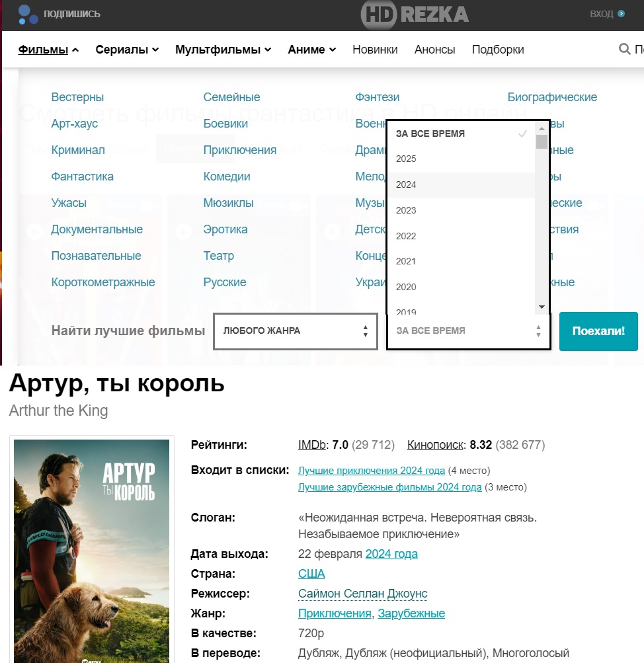Click ВХОД to log in

pos(601,14)
